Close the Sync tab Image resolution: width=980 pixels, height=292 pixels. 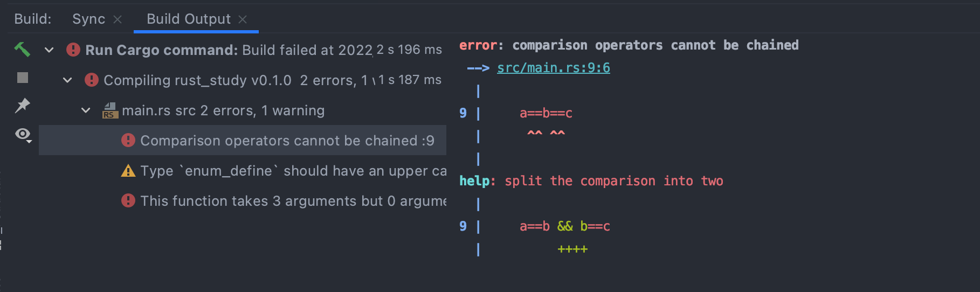[118, 19]
